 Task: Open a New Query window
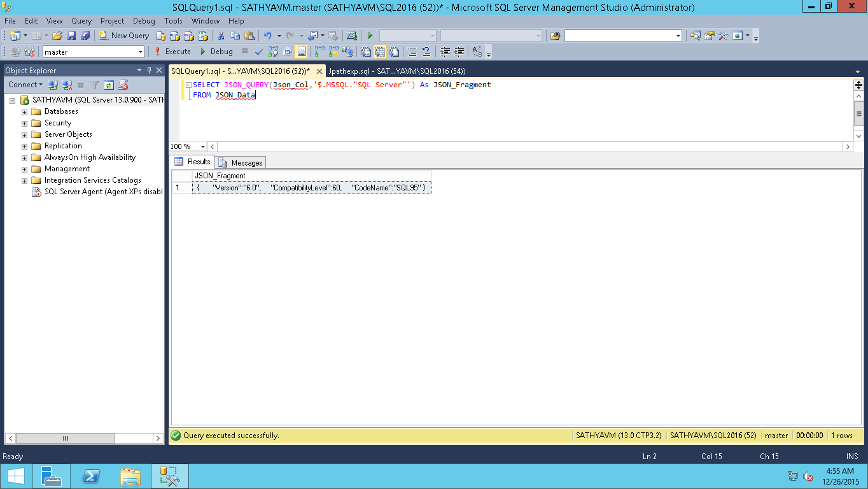[123, 36]
